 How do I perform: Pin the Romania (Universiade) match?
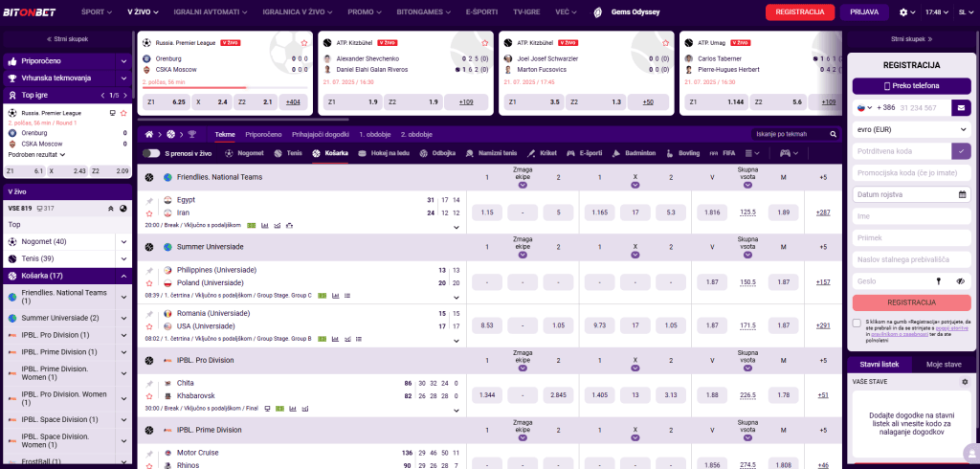tap(149, 314)
